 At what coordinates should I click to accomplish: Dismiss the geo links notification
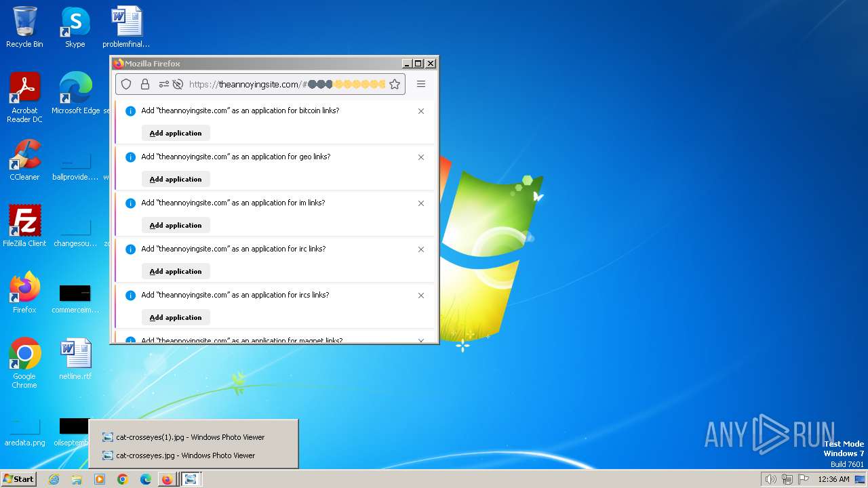click(421, 157)
